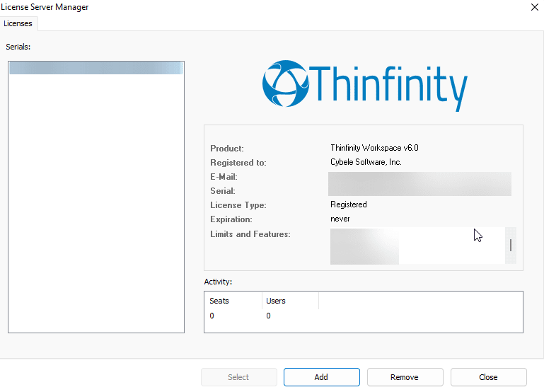Click the Cybele Software, Inc. text

(366, 162)
